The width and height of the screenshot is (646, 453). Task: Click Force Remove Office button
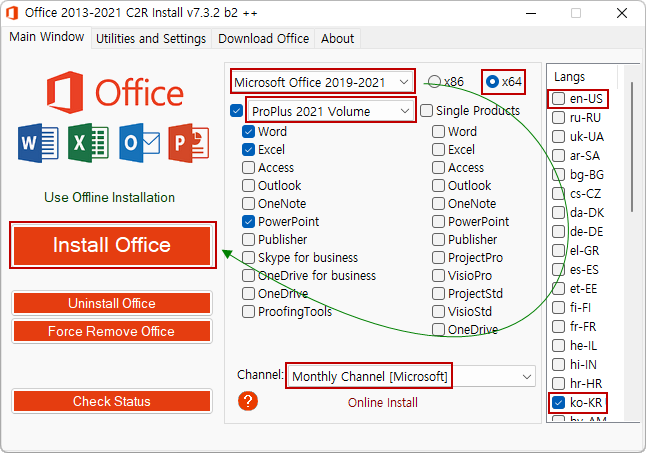pos(112,331)
